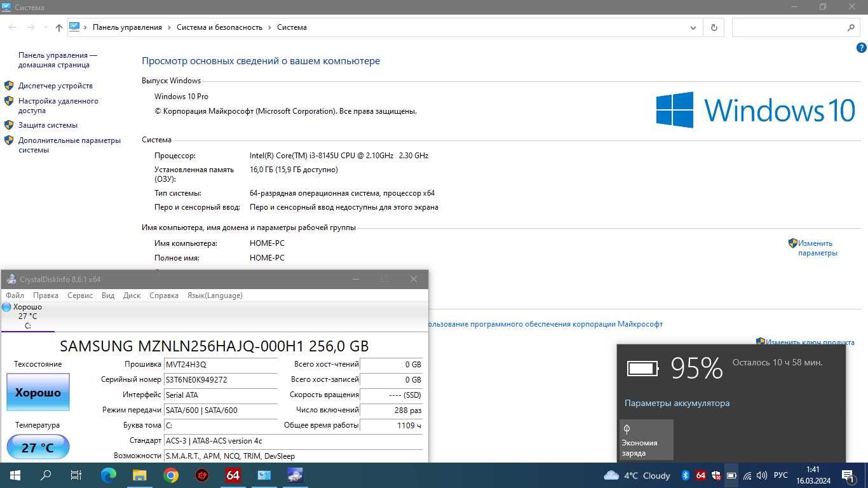Open the weather widget showing 4°C Cloudy

(x=637, y=475)
